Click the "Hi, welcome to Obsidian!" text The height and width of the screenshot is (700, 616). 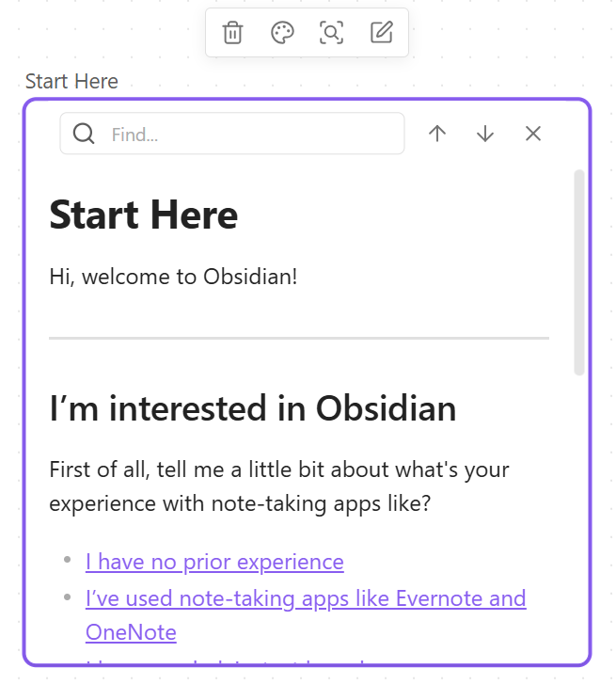(x=173, y=278)
